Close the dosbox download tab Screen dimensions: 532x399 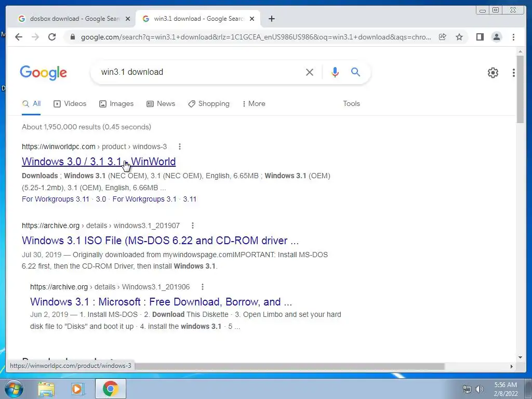pos(128,19)
